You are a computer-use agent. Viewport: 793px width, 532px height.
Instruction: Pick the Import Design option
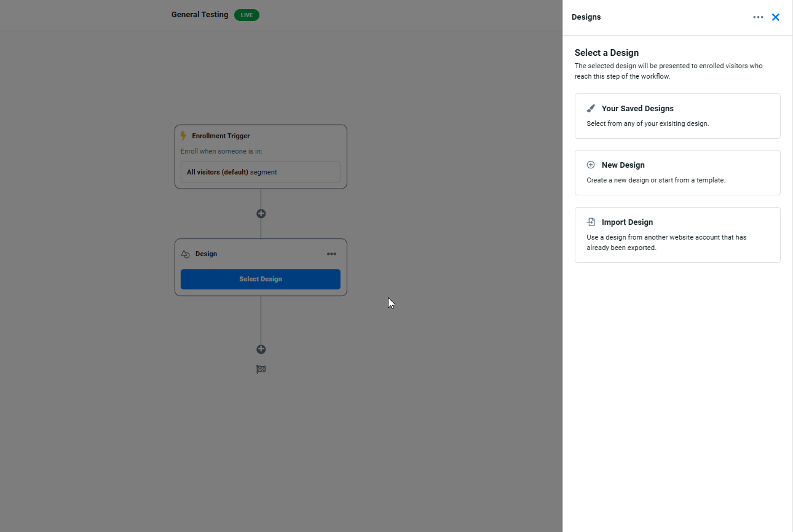click(677, 235)
